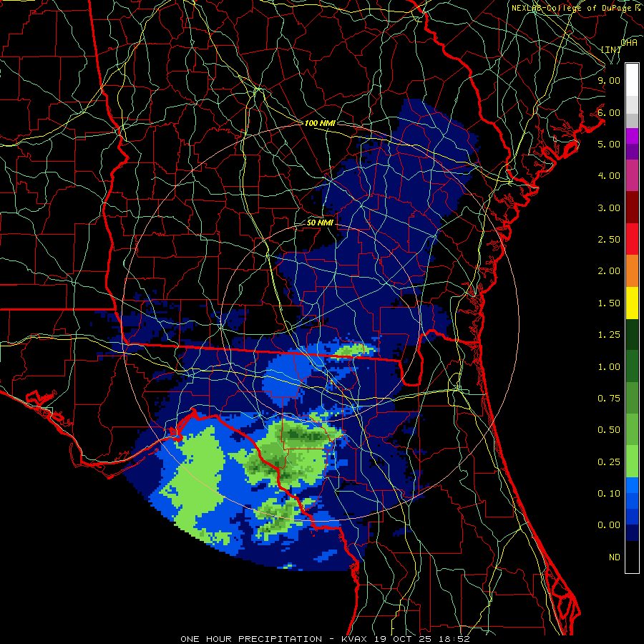The width and height of the screenshot is (644, 644).
Task: Select the bright red legend swatch
Action: coord(632,239)
